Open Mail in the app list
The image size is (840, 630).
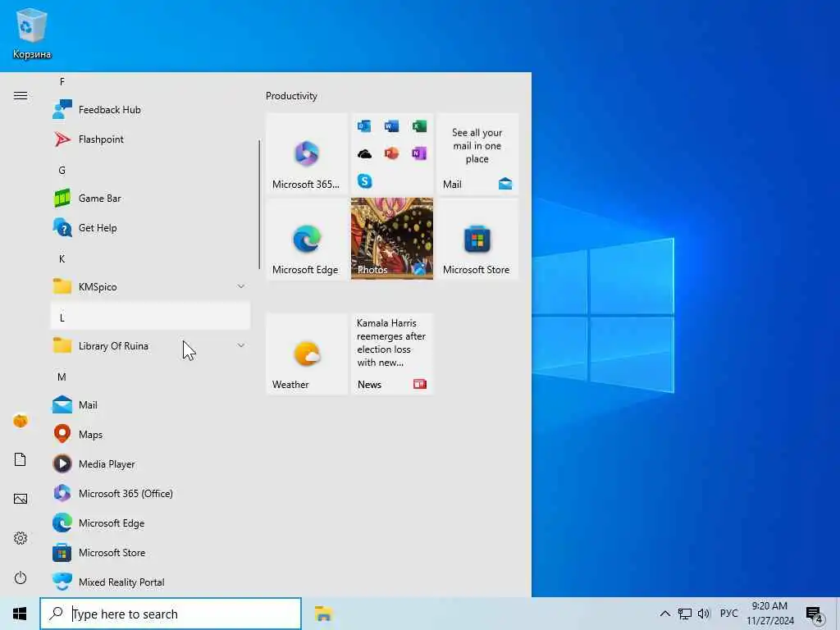point(150,405)
